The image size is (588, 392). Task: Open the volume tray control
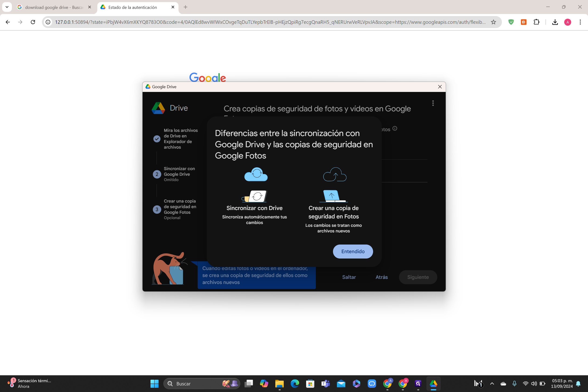click(534, 384)
